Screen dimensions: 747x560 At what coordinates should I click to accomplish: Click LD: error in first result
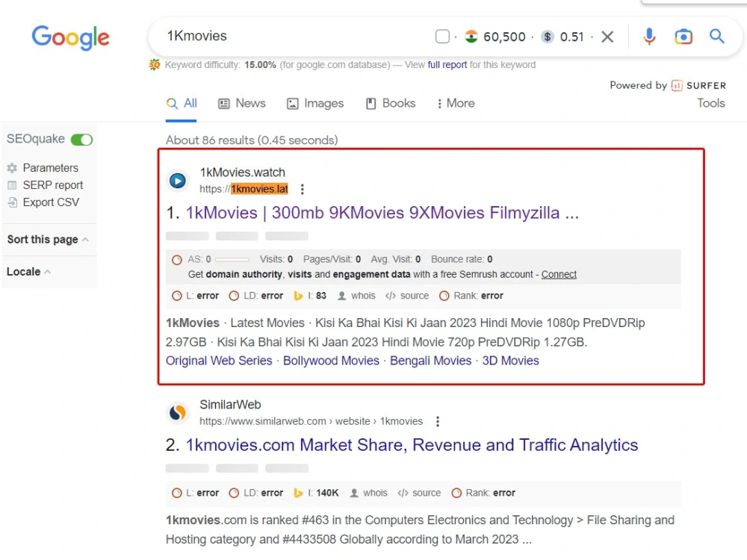255,296
